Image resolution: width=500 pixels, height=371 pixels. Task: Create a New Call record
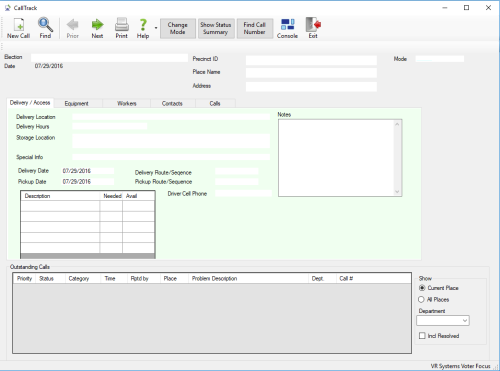[x=18, y=28]
